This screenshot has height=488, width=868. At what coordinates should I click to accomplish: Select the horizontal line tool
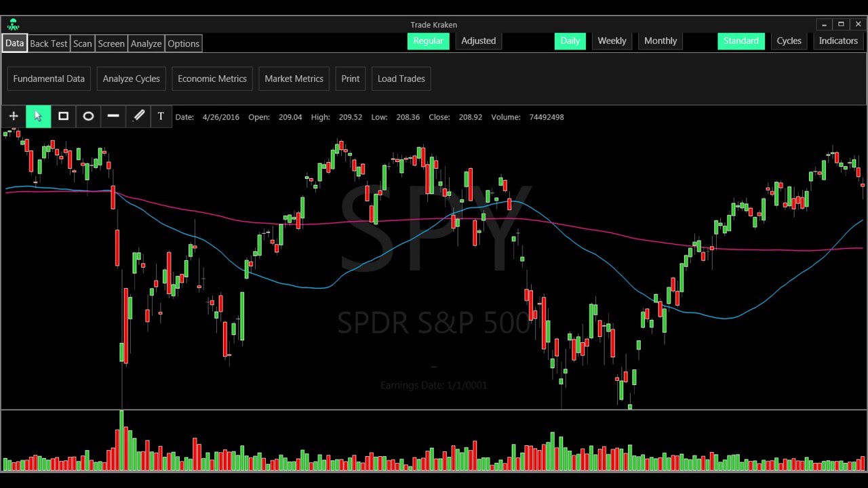(113, 117)
